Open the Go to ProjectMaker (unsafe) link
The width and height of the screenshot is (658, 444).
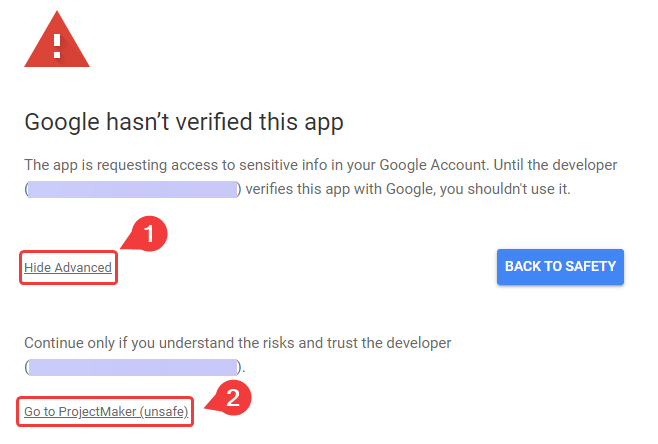[106, 411]
